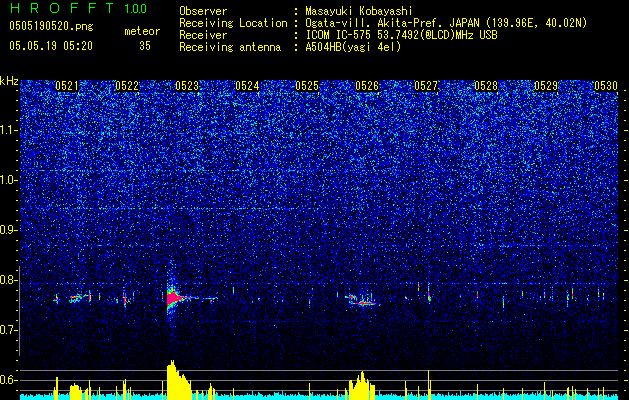The image size is (629, 400).
Task: Click the 0.9 frequency axis label
Action: tap(8, 230)
